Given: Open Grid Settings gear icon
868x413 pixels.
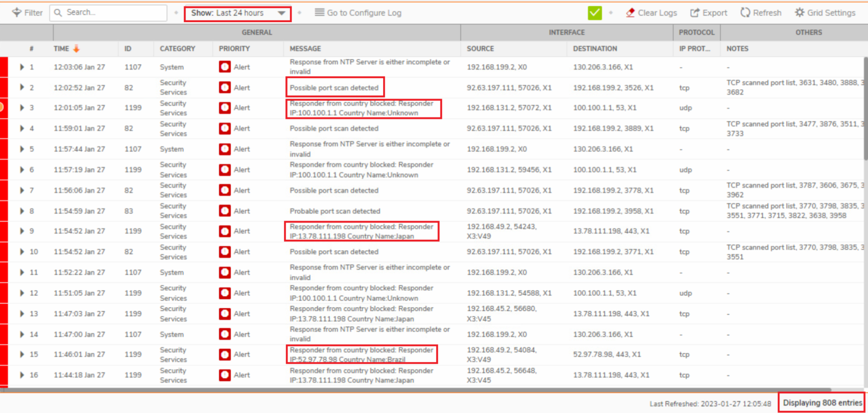Looking at the screenshot, I should click(x=799, y=13).
